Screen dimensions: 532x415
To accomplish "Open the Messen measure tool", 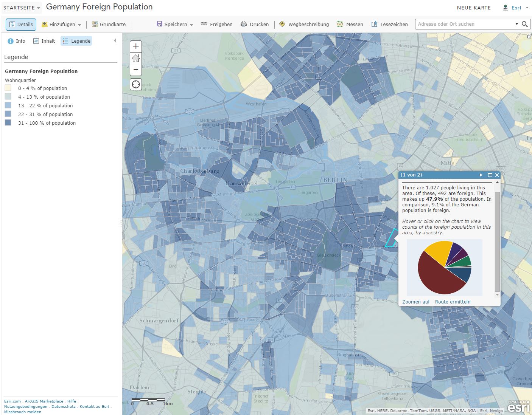I will (x=350, y=24).
